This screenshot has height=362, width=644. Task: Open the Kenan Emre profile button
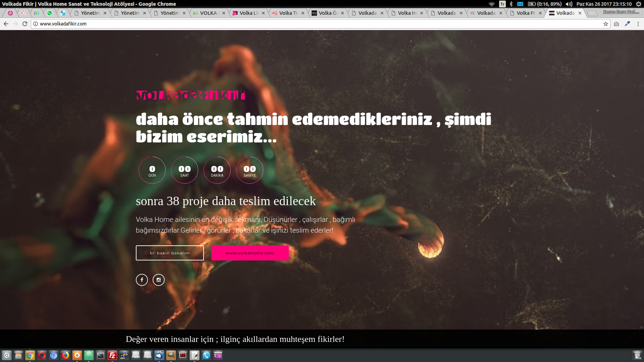click(x=621, y=12)
